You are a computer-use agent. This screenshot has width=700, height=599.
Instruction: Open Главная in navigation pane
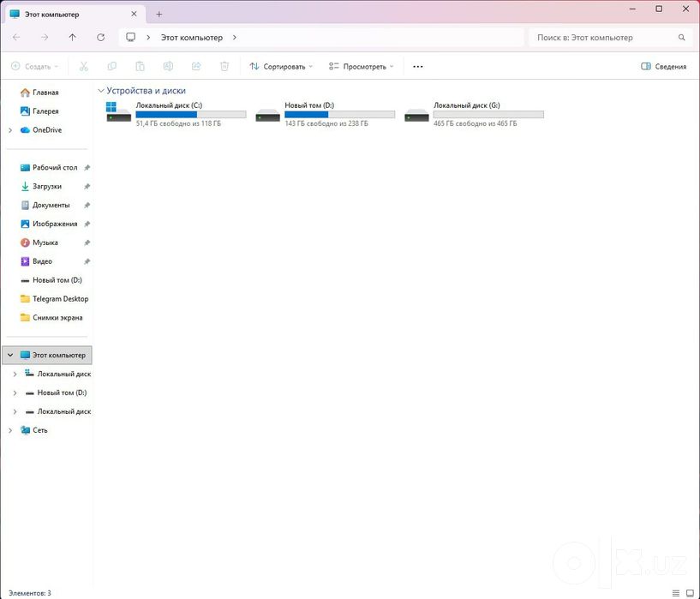click(45, 93)
